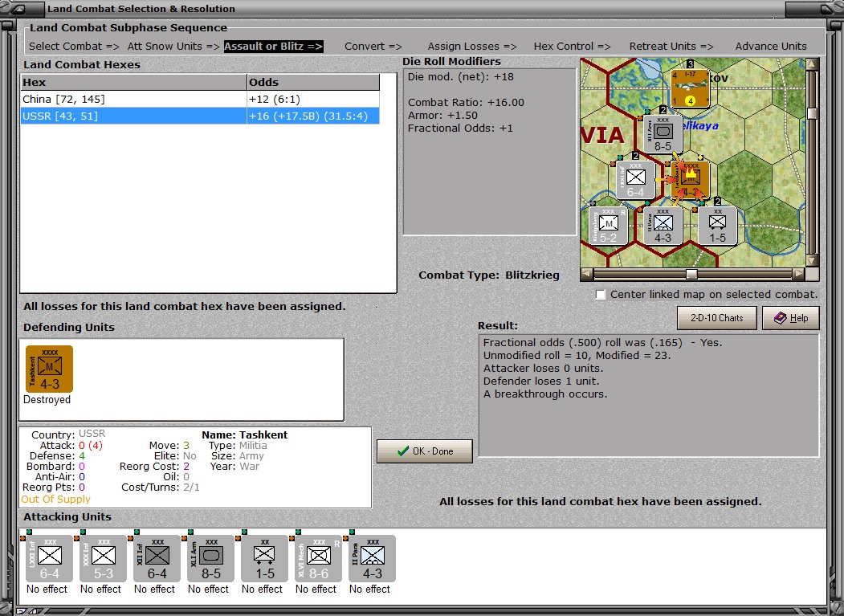Click the +16 (+17.5B) (31.5:4) odds cell
The width and height of the screenshot is (844, 616).
pyautogui.click(x=312, y=116)
